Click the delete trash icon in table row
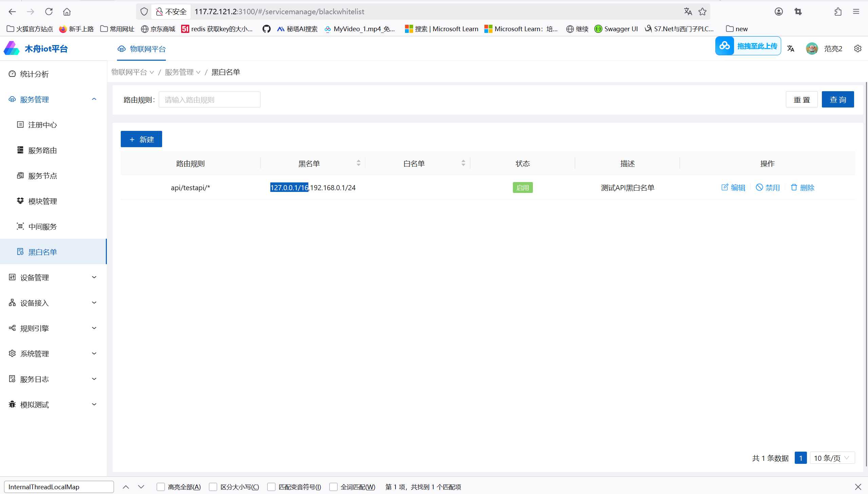The image size is (868, 494). 794,187
